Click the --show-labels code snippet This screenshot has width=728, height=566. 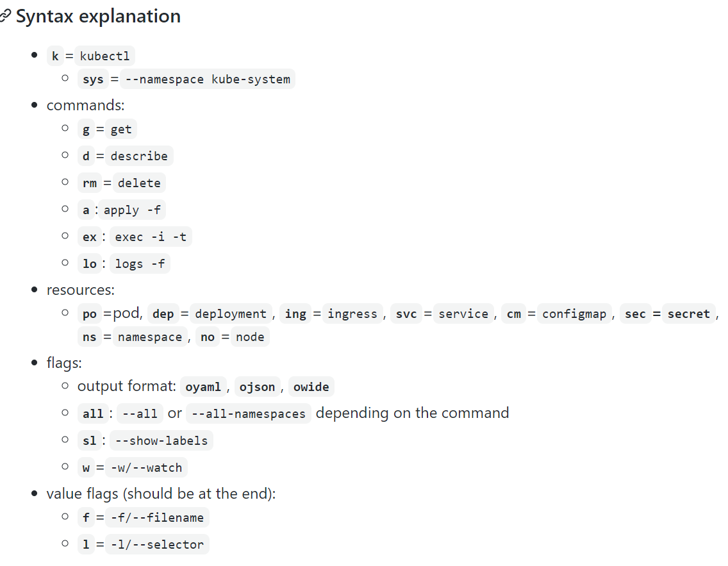(161, 440)
